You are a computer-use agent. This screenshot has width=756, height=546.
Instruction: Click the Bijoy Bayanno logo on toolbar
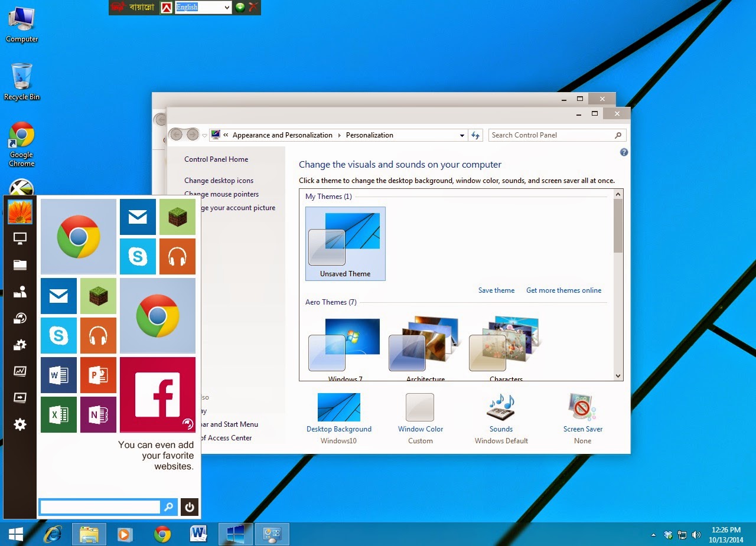[x=133, y=7]
